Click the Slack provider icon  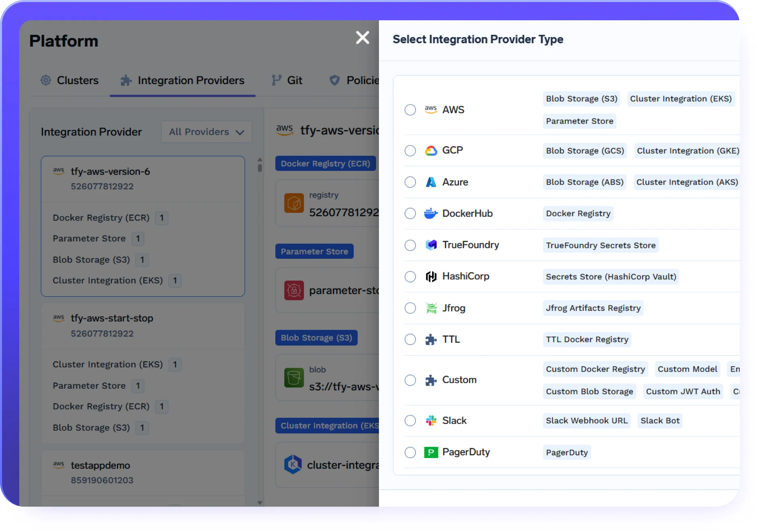coord(431,421)
